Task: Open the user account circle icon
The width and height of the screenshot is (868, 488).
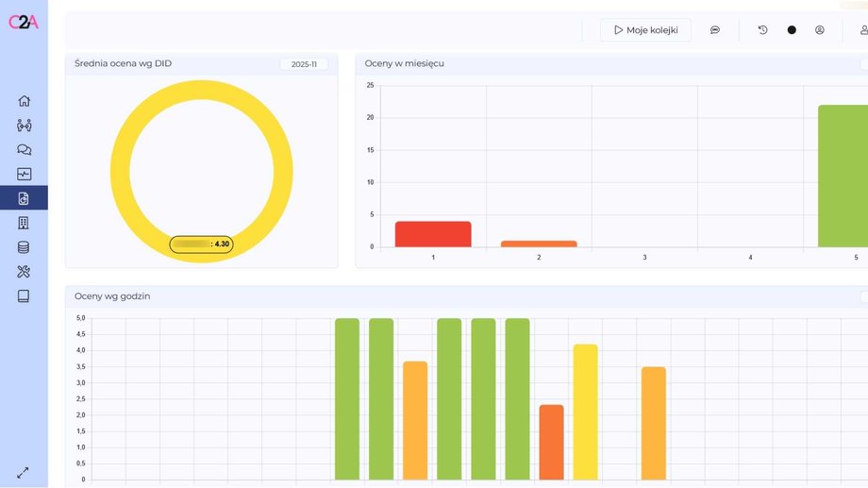Action: coord(820,30)
